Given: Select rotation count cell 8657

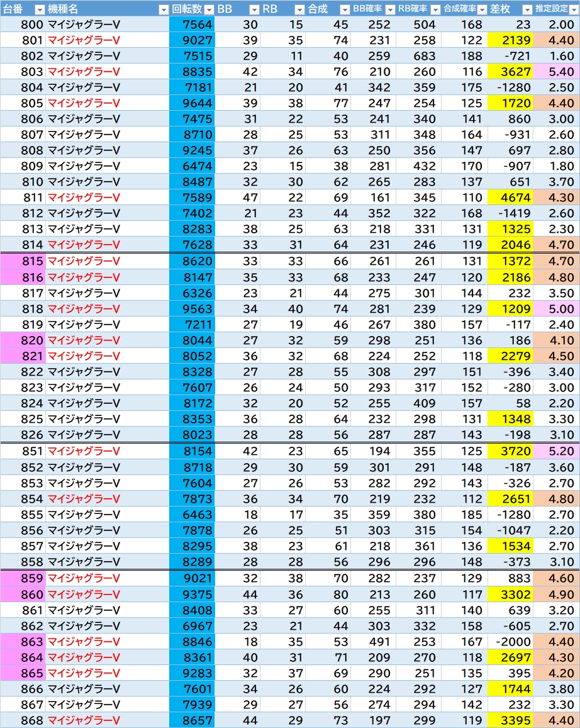Looking at the screenshot, I should [x=192, y=720].
